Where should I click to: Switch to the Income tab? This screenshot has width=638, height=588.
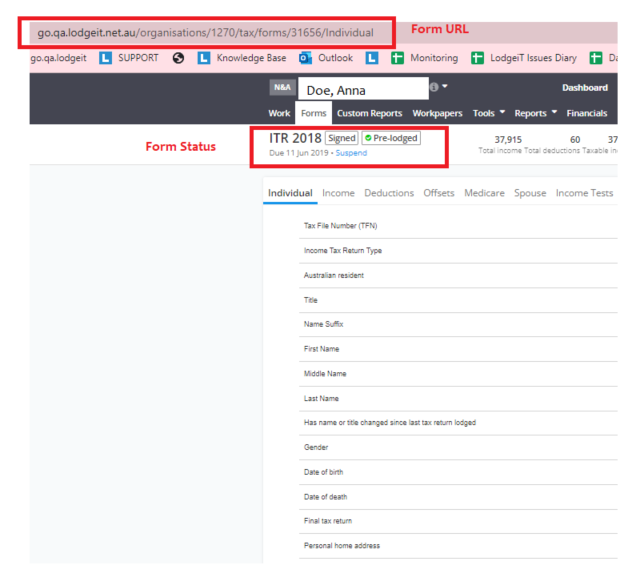338,193
